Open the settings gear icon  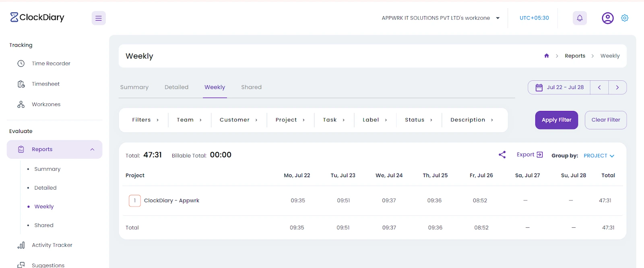[625, 18]
